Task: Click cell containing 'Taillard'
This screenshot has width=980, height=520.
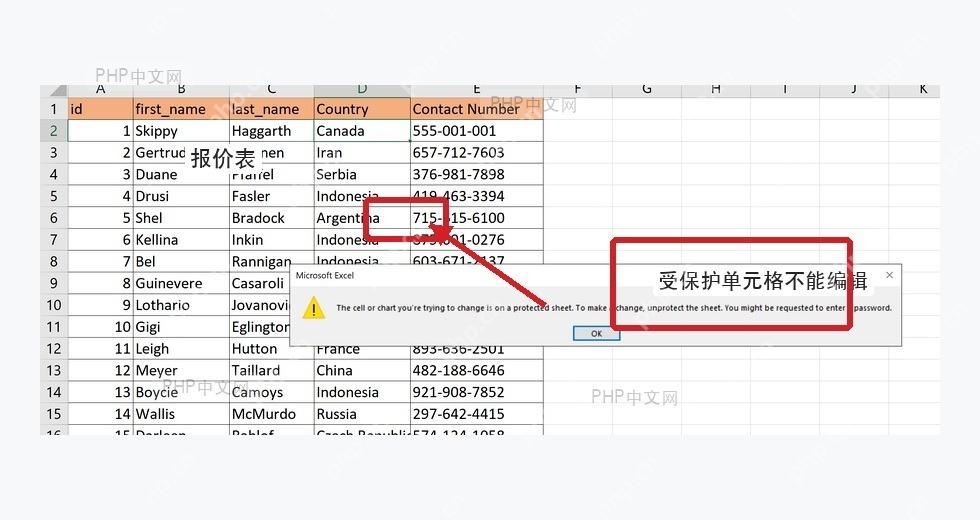Action: point(271,371)
